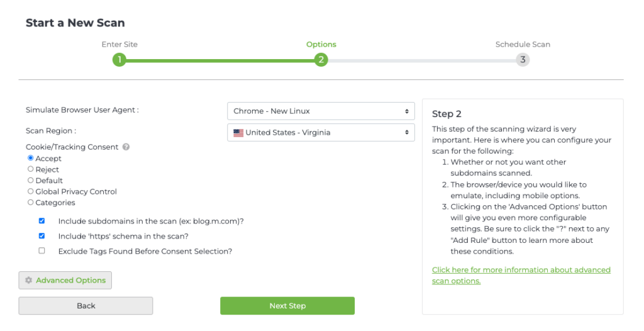Uncheck Include subdomains in the scan

pyautogui.click(x=42, y=222)
